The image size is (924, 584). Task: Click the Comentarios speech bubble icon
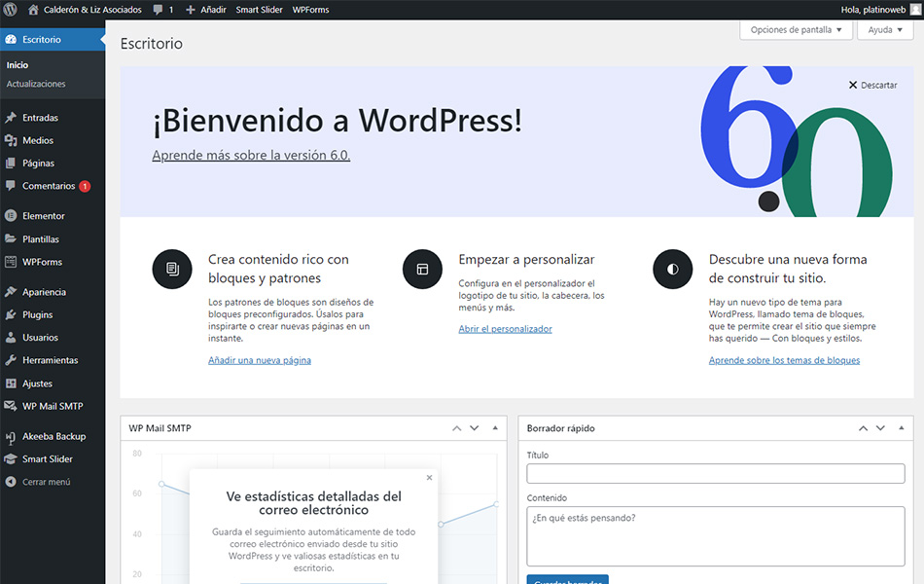click(11, 185)
